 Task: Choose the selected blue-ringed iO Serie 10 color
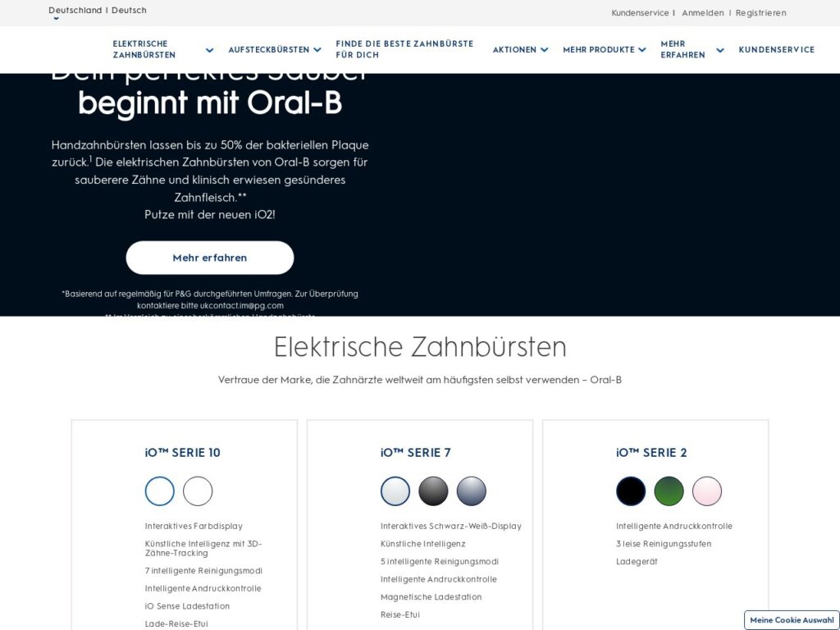(x=160, y=491)
